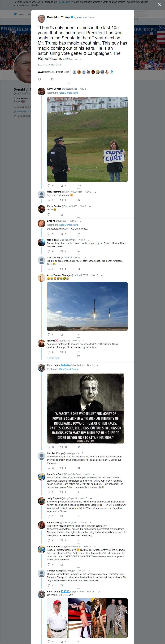The image size is (165, 644).
Task: Click retweet icon under Henry Wallace quote image
Action: tap(62, 447)
